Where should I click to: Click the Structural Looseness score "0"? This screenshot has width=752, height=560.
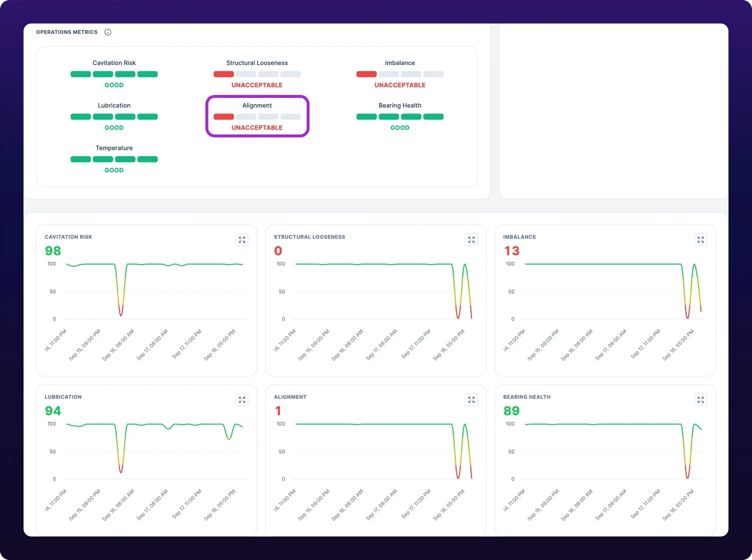(278, 251)
